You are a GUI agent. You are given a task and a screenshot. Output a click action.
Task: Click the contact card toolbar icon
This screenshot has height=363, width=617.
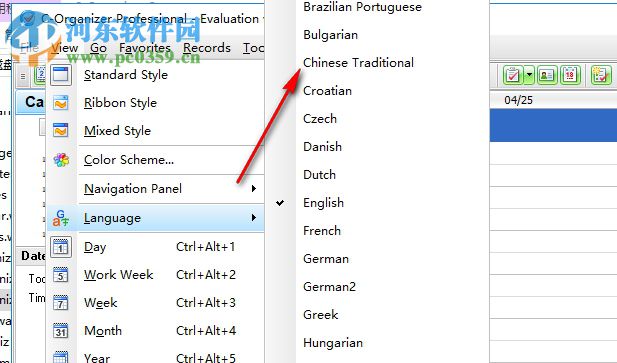click(x=546, y=75)
